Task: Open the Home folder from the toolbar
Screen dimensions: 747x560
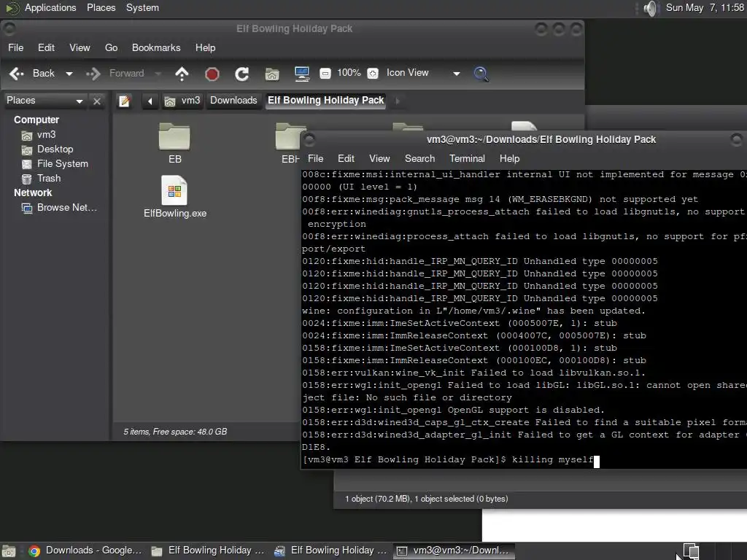Action: click(x=272, y=74)
